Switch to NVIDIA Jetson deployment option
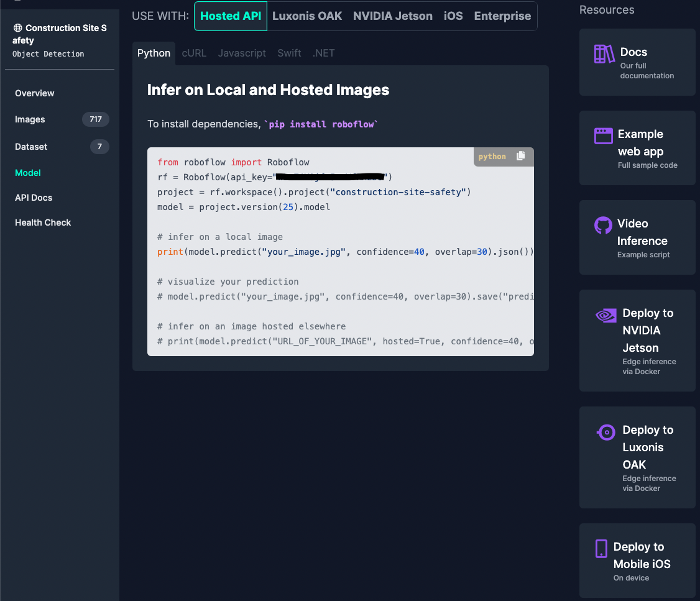The height and width of the screenshot is (601, 700). (392, 16)
